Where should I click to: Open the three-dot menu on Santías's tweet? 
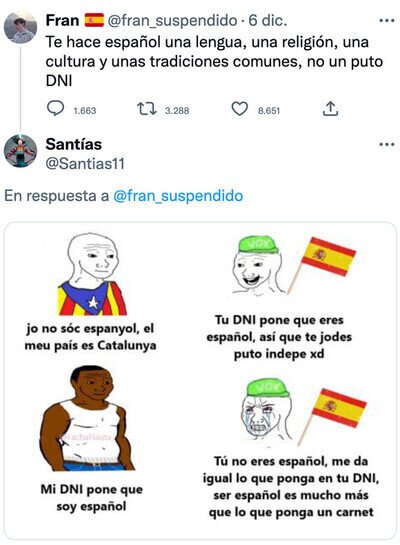pyautogui.click(x=387, y=145)
